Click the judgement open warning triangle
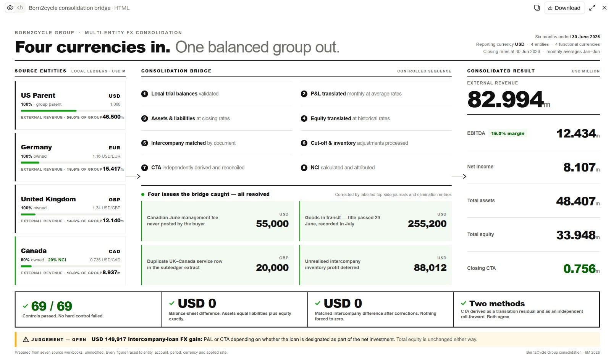The width and height of the screenshot is (611, 364). (x=26, y=340)
